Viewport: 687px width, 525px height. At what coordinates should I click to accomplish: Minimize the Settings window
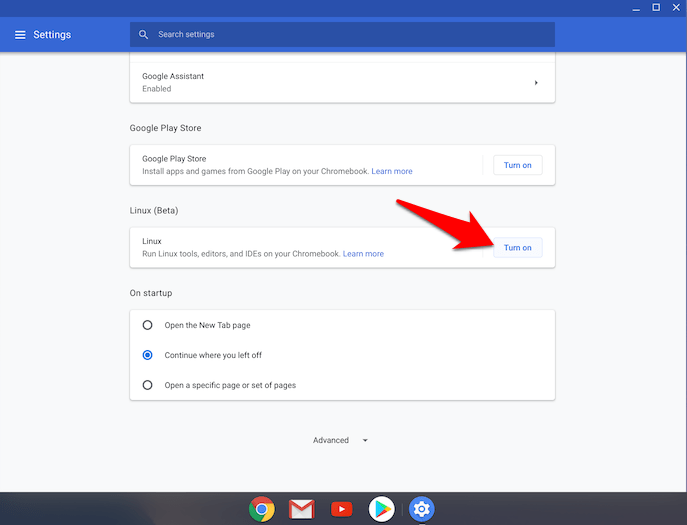(636, 8)
